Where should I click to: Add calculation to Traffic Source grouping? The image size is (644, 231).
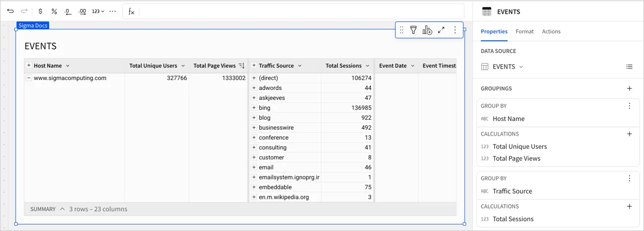(x=629, y=206)
